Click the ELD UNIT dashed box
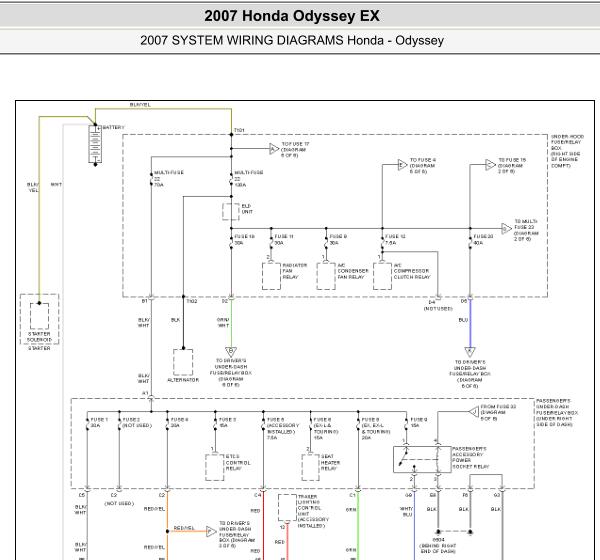 pyautogui.click(x=231, y=212)
